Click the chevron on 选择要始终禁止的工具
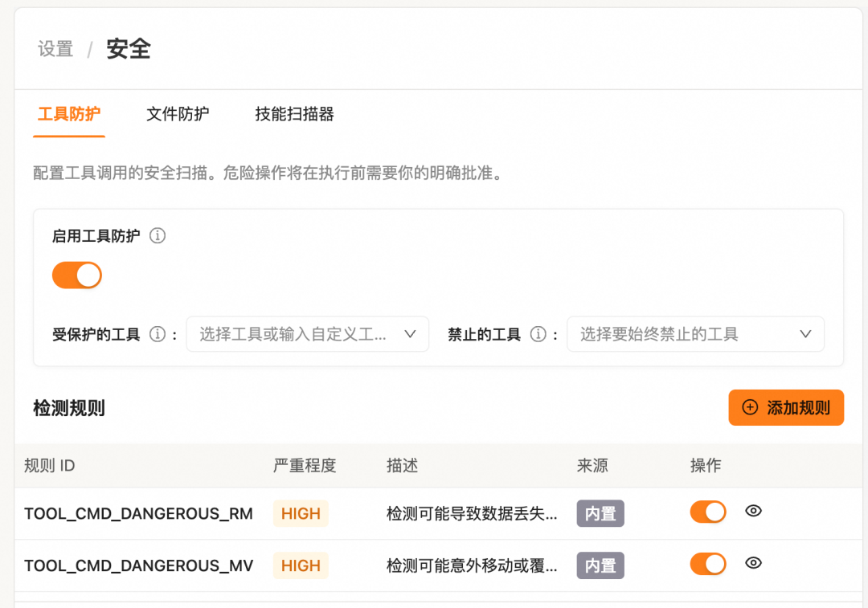This screenshot has height=608, width=868. click(805, 333)
